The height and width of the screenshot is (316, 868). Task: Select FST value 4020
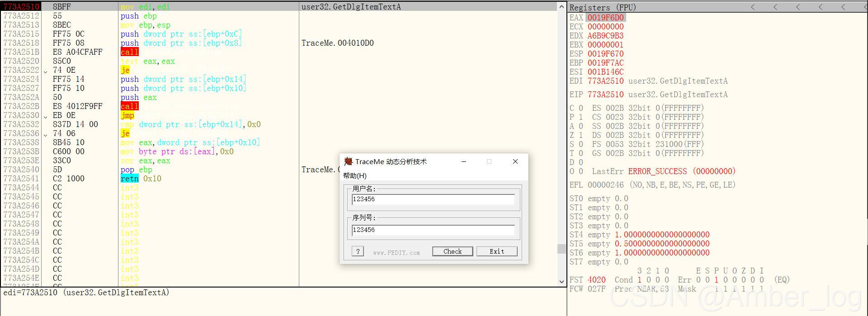[597, 280]
